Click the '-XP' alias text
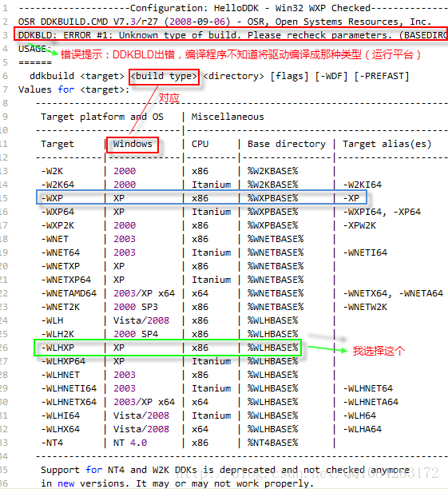448x489 pixels. pyautogui.click(x=351, y=198)
